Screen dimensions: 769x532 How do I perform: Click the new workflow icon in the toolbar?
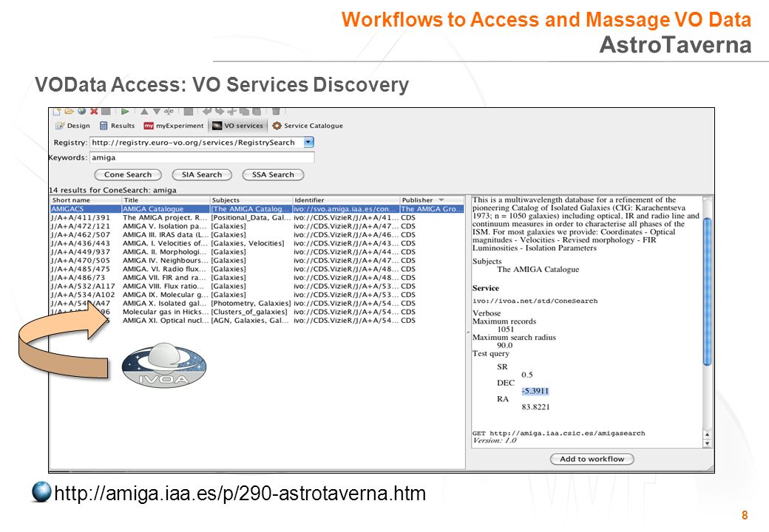56,112
